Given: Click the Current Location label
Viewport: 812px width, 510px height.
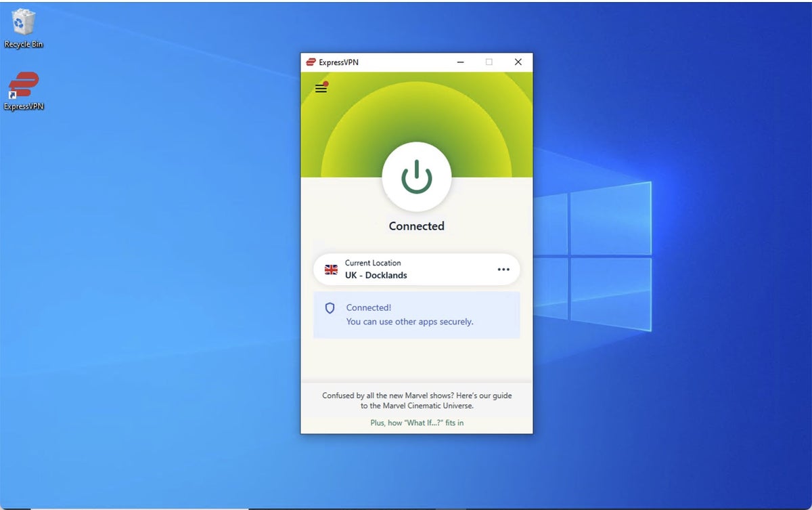Looking at the screenshot, I should coord(373,263).
